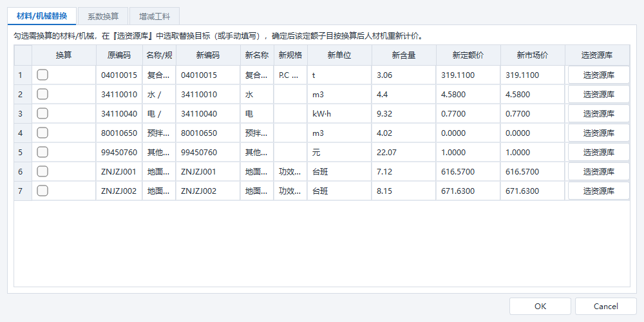This screenshot has height=322, width=644.
Task: Click the 新规格 cell P.C in row 1
Action: pyautogui.click(x=290, y=75)
